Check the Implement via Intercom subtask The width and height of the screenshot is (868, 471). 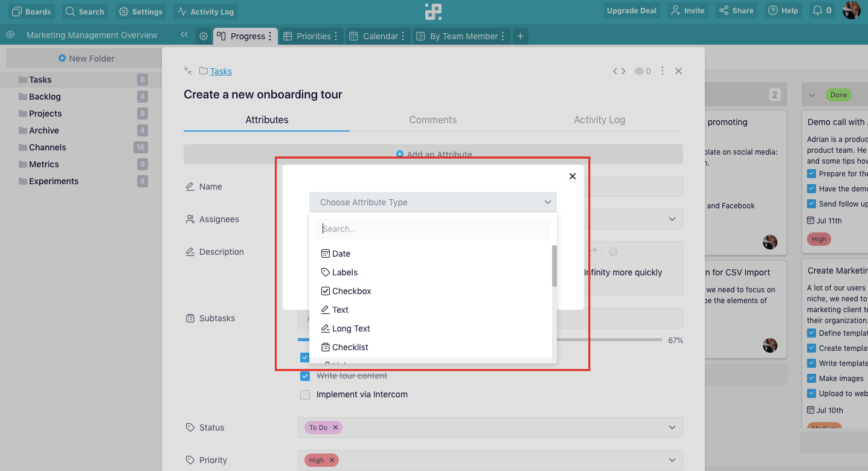(x=305, y=394)
